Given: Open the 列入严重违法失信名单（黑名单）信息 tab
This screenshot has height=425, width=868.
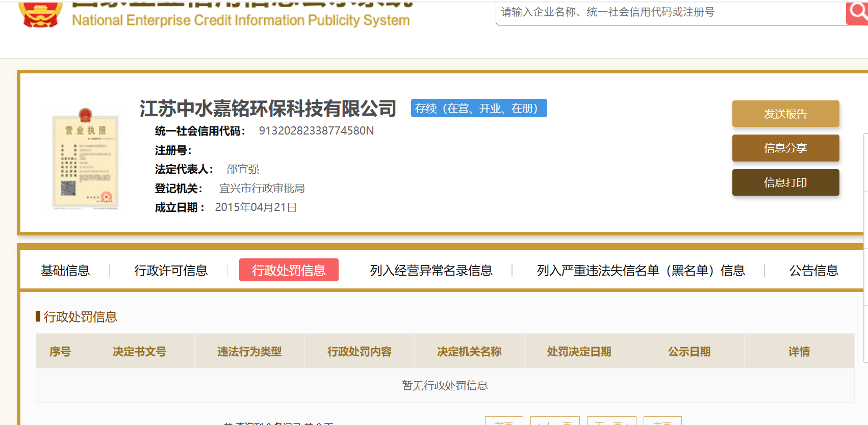Looking at the screenshot, I should 641,271.
